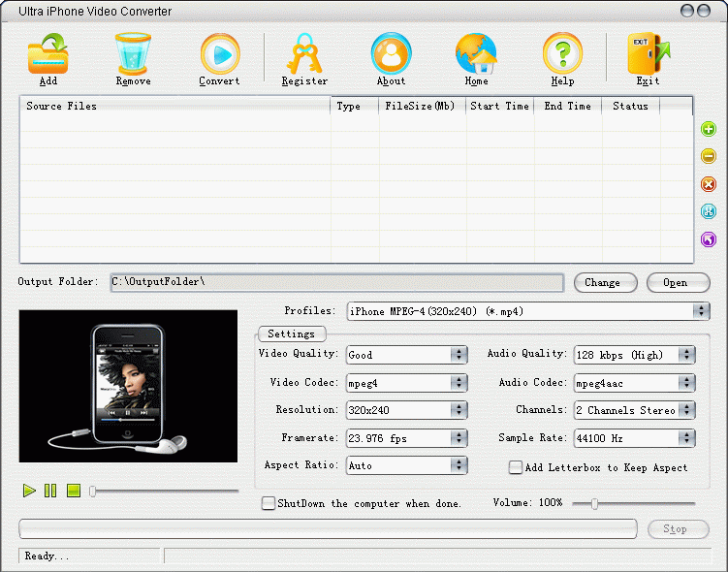Click the Exit door icon
Viewport: 728px width, 572px height.
tap(649, 53)
